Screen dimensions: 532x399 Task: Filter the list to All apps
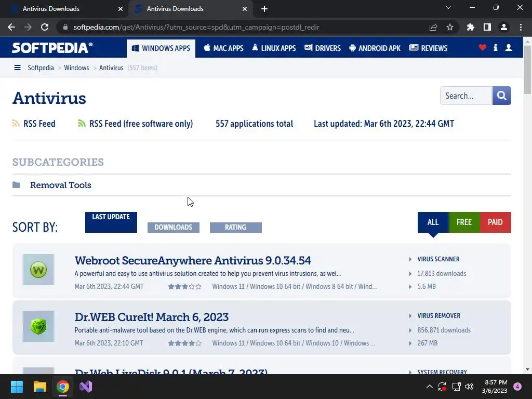coord(433,222)
